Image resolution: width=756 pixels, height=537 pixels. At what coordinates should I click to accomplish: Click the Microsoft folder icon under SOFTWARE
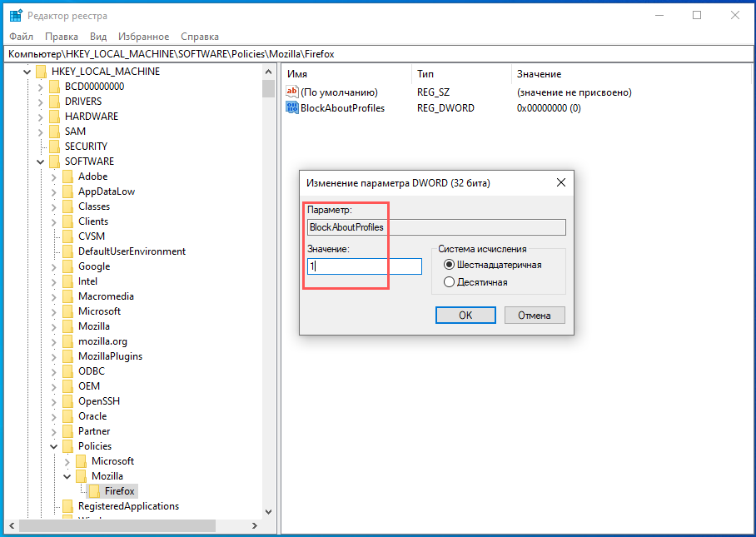pyautogui.click(x=68, y=311)
